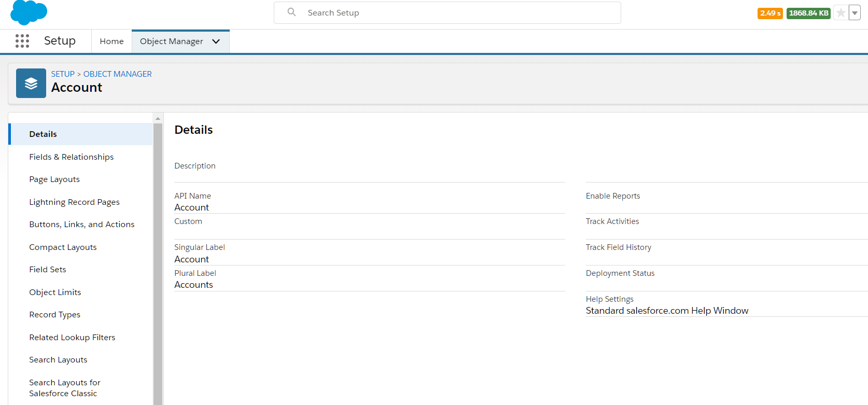Click the search magnifier icon
The width and height of the screenshot is (868, 405).
point(291,12)
